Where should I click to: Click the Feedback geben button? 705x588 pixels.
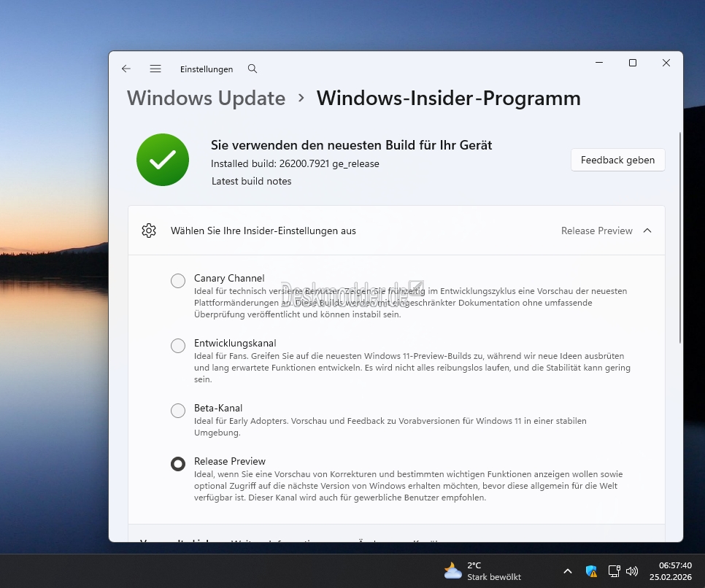tap(617, 160)
